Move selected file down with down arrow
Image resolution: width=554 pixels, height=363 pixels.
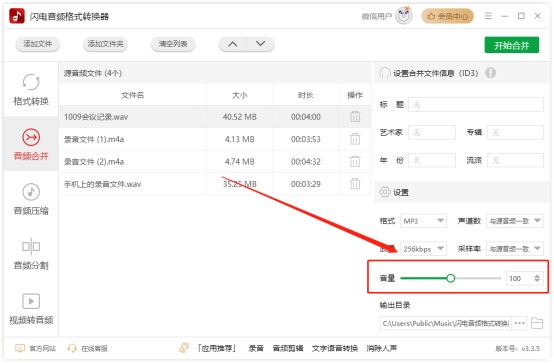[x=260, y=44]
